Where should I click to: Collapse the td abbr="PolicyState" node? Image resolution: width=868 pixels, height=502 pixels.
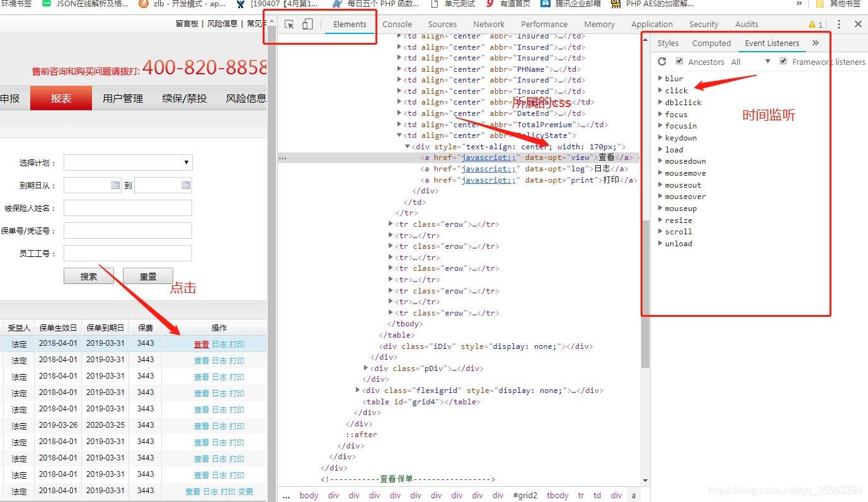(399, 135)
